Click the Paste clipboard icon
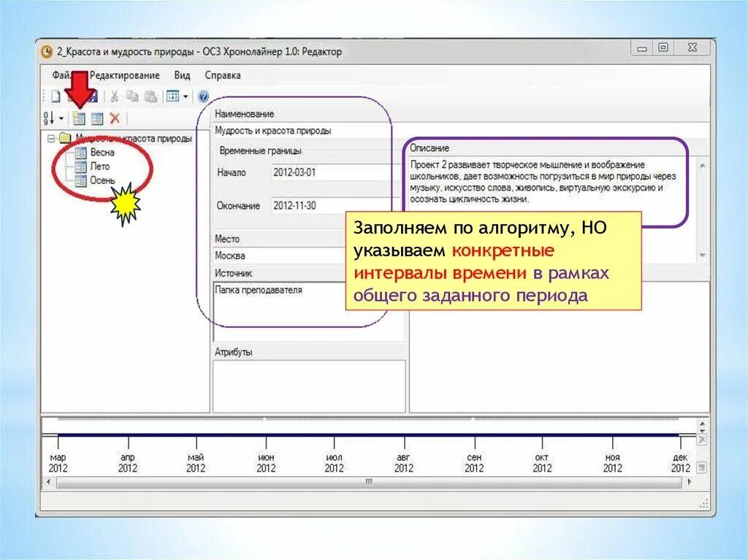 pyautogui.click(x=150, y=96)
